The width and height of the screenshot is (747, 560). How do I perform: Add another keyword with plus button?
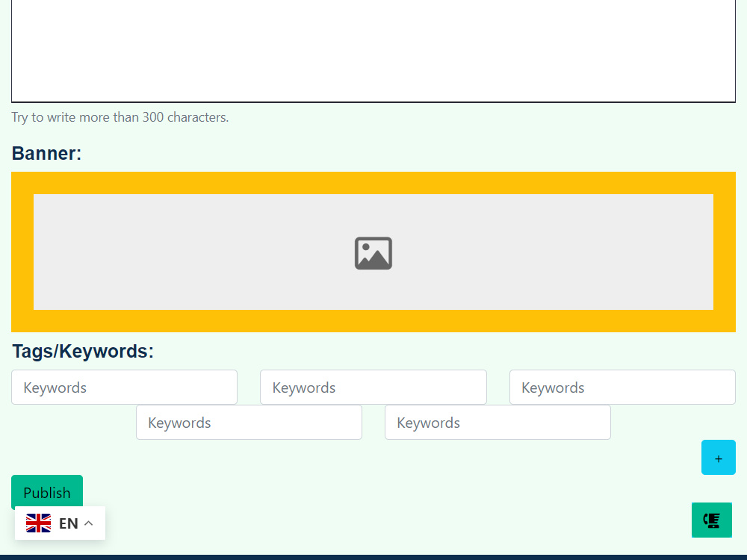719,457
